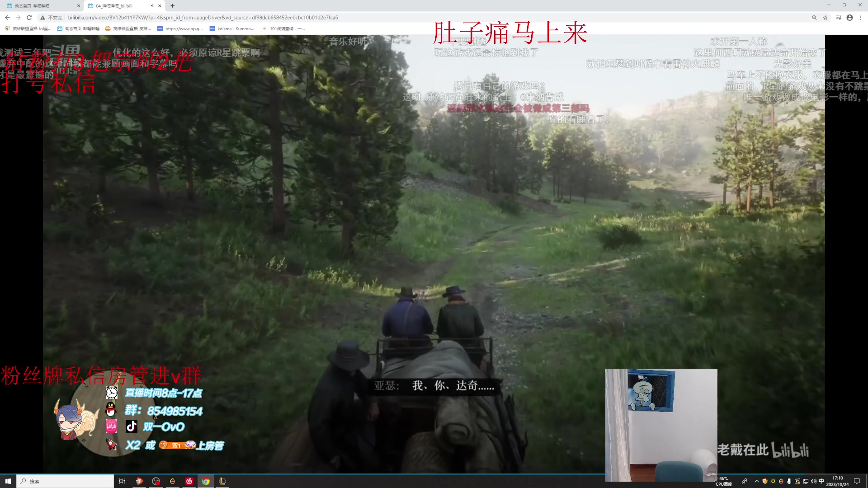Open the Windows notification center
The height and width of the screenshot is (488, 868).
pyautogui.click(x=857, y=481)
